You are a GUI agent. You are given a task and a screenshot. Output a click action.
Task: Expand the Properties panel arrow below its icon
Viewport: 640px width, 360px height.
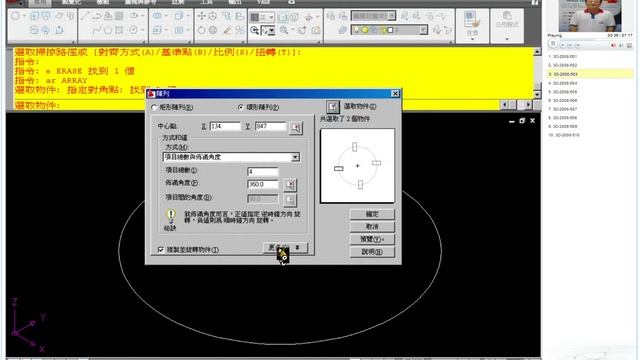tap(472, 39)
